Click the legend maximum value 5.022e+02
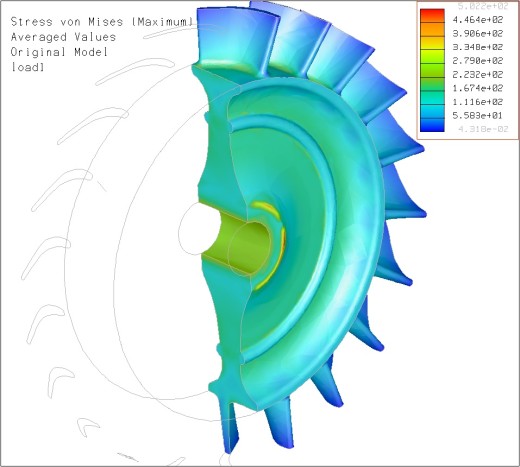Viewport: 520px width, 467px height. (483, 6)
